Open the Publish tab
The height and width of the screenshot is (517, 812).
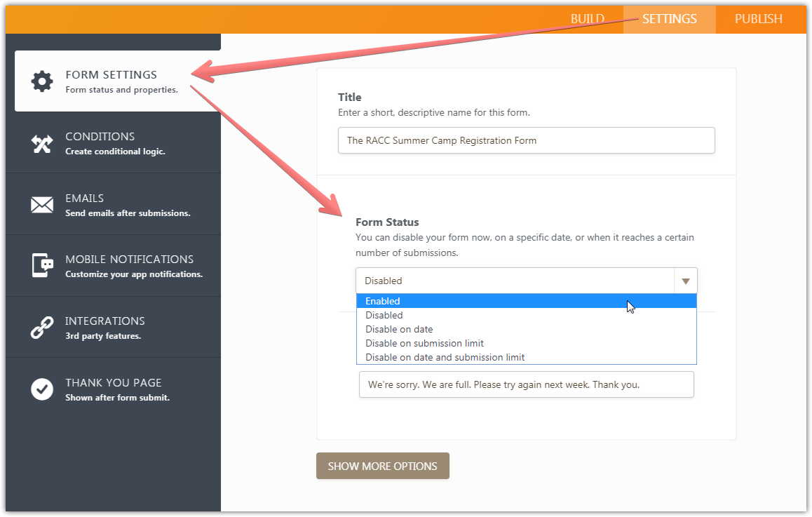[758, 19]
